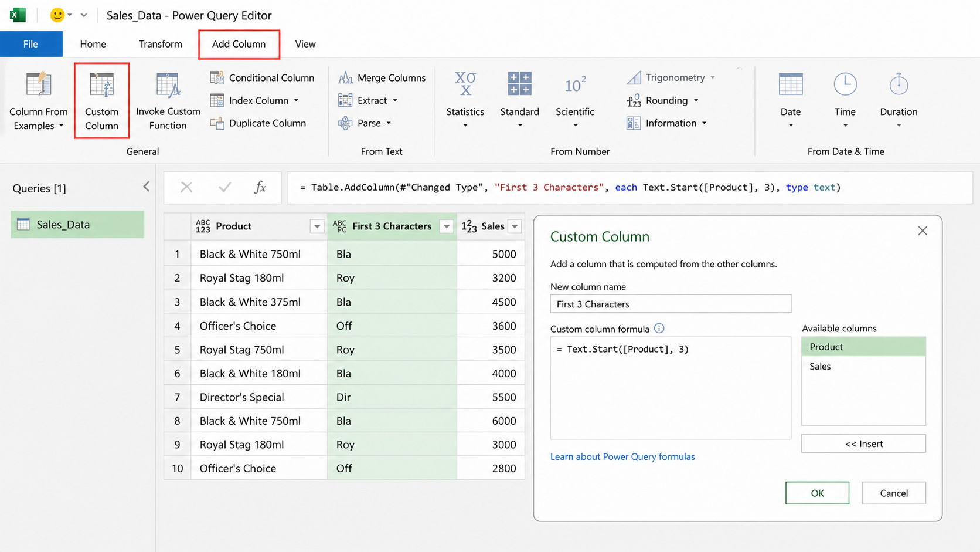Expand the Extract dropdown

click(x=395, y=100)
